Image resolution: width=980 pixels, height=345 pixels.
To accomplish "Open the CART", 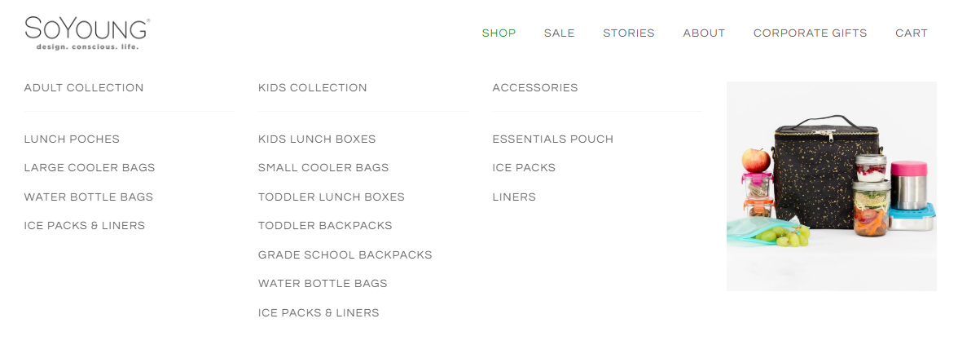I will pyautogui.click(x=912, y=33).
